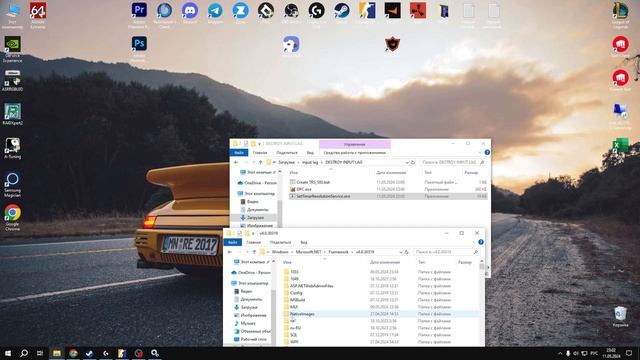This screenshot has width=640, height=360.
Task: Select the This PC desktop icon
Action: [x=12, y=15]
